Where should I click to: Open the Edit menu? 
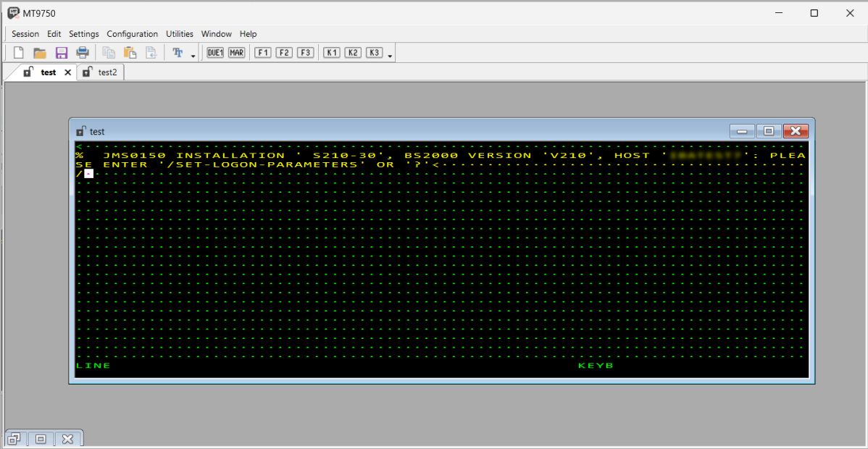pyautogui.click(x=54, y=34)
